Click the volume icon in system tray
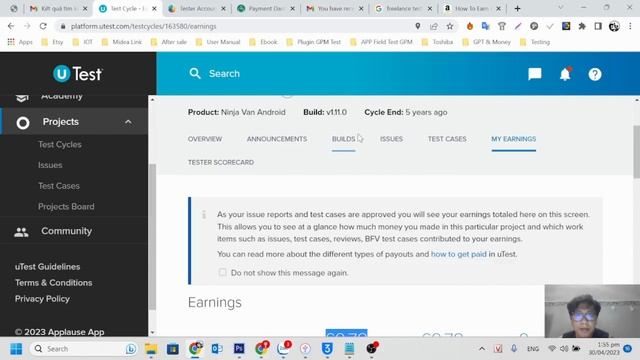Screen dimensions: 640x360 pyautogui.click(x=564, y=349)
